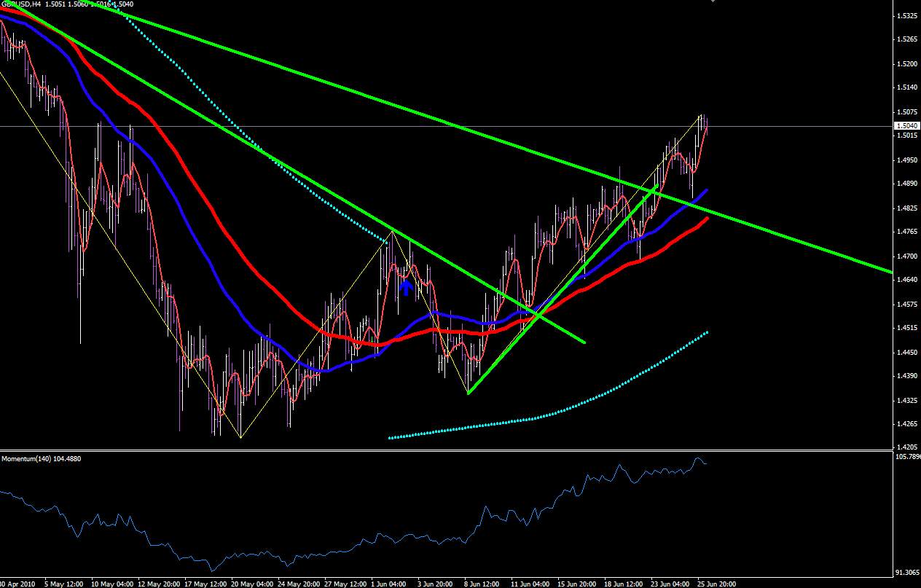Click the 1.5325 price scale label
This screenshot has height=588, width=921.
click(x=907, y=15)
